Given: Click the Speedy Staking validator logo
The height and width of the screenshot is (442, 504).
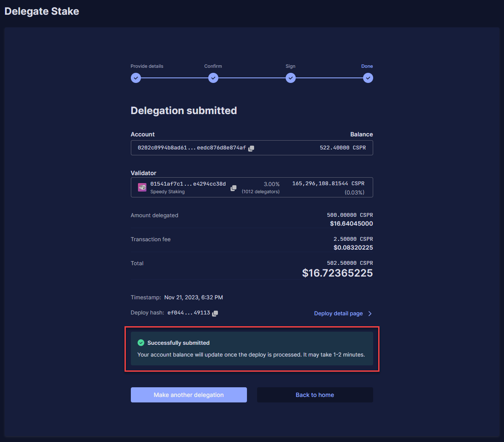Looking at the screenshot, I should pyautogui.click(x=142, y=187).
